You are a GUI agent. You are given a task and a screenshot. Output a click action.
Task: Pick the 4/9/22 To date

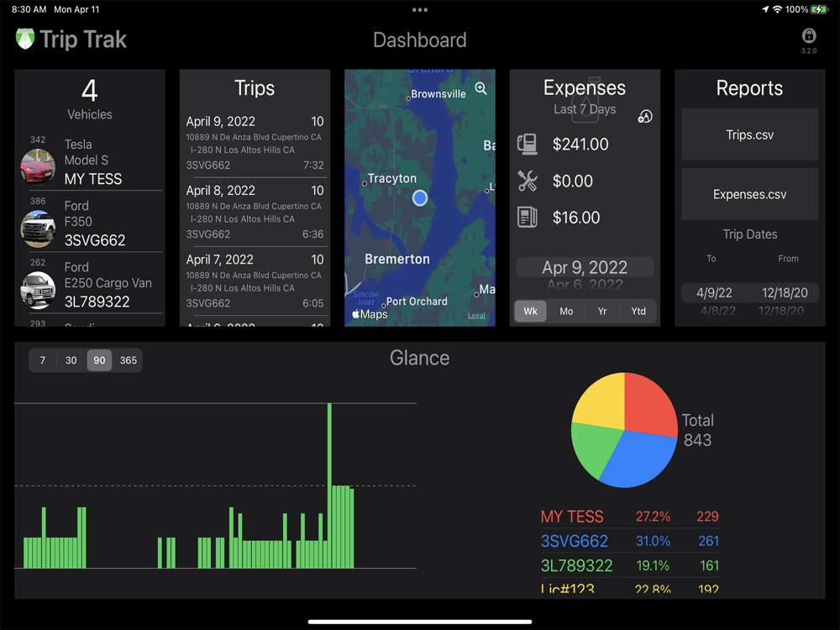714,292
